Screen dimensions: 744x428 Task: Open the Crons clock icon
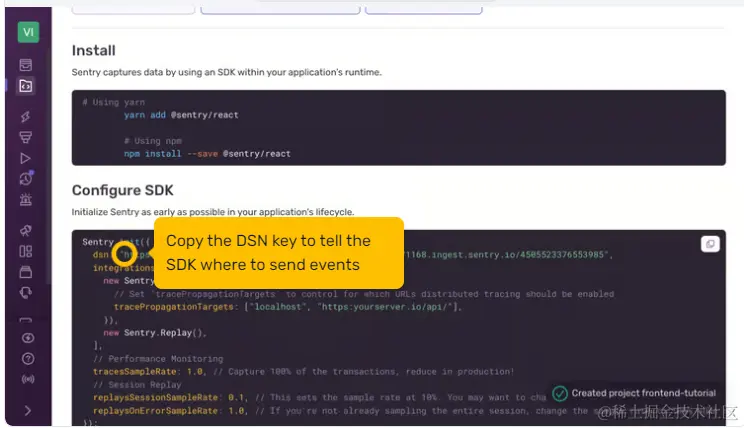pyautogui.click(x=26, y=178)
